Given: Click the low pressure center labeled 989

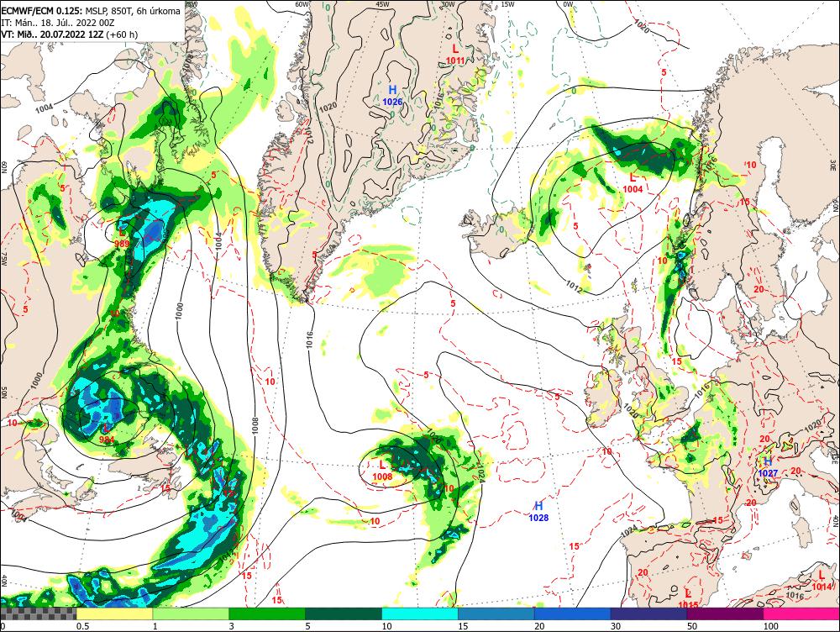Looking at the screenshot, I should [122, 237].
